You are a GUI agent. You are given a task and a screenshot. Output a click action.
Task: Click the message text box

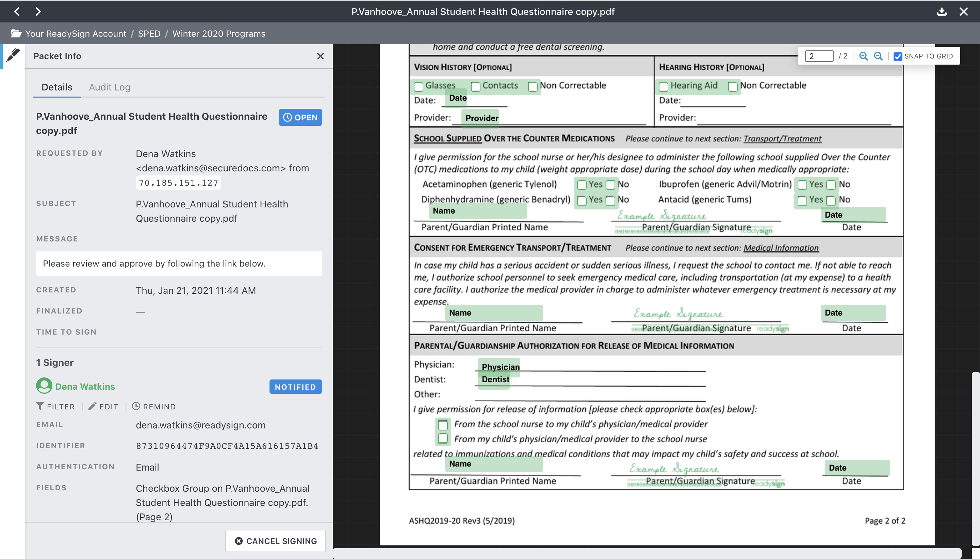(179, 264)
